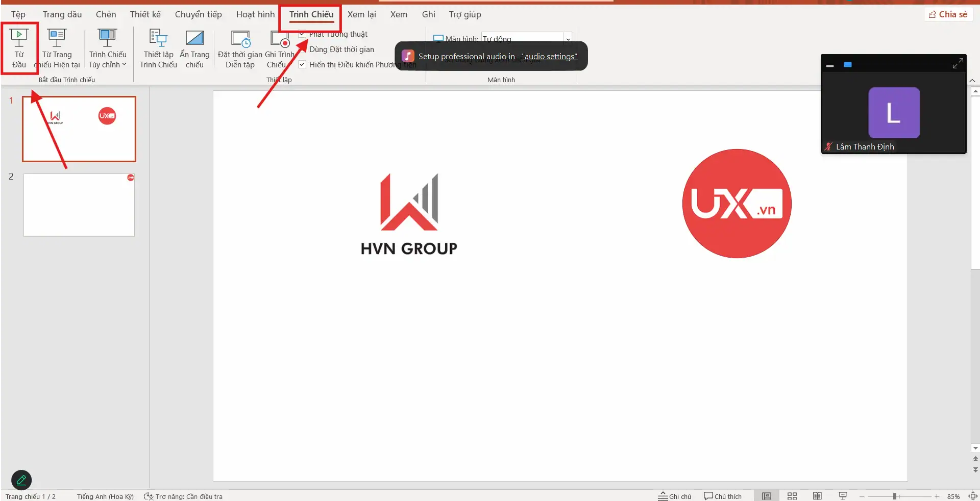The width and height of the screenshot is (980, 501).
Task: Open the Chuyển tiếp tab
Action: point(198,14)
